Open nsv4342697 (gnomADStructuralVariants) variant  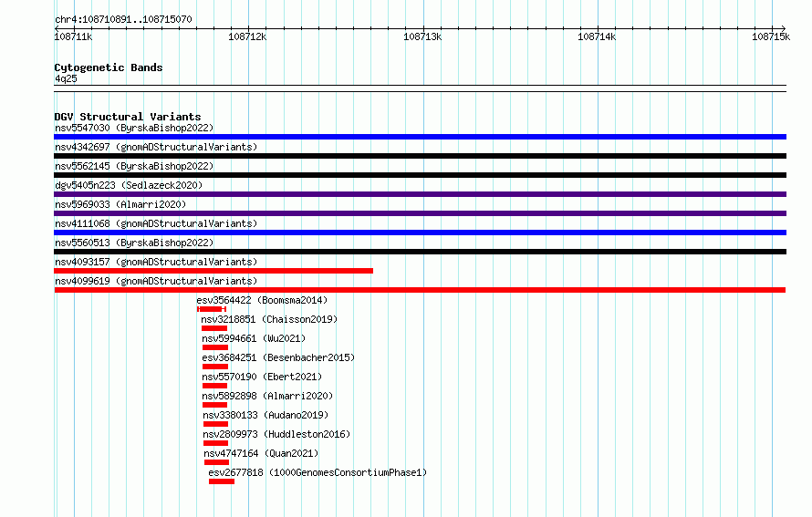156,147
